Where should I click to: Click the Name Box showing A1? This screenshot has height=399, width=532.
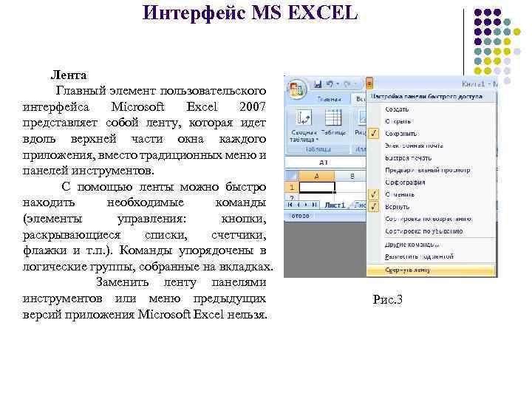pos(325,163)
